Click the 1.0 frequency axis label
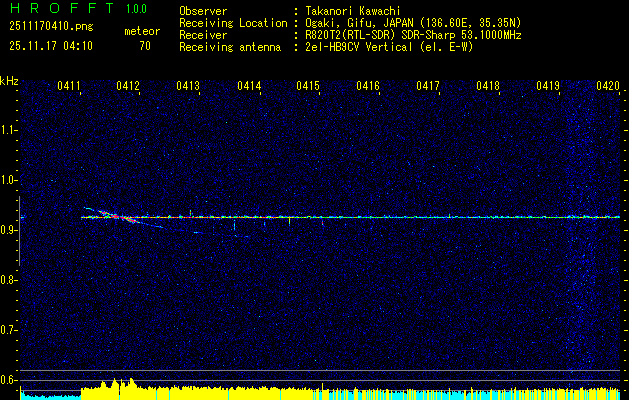629x400 pixels. coord(10,180)
